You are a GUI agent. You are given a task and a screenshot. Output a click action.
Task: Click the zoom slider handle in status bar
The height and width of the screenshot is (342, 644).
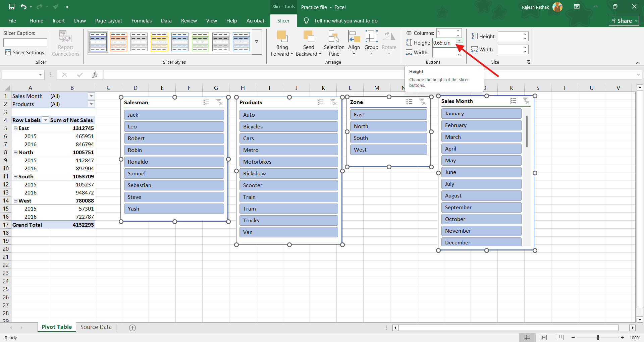(x=598, y=338)
